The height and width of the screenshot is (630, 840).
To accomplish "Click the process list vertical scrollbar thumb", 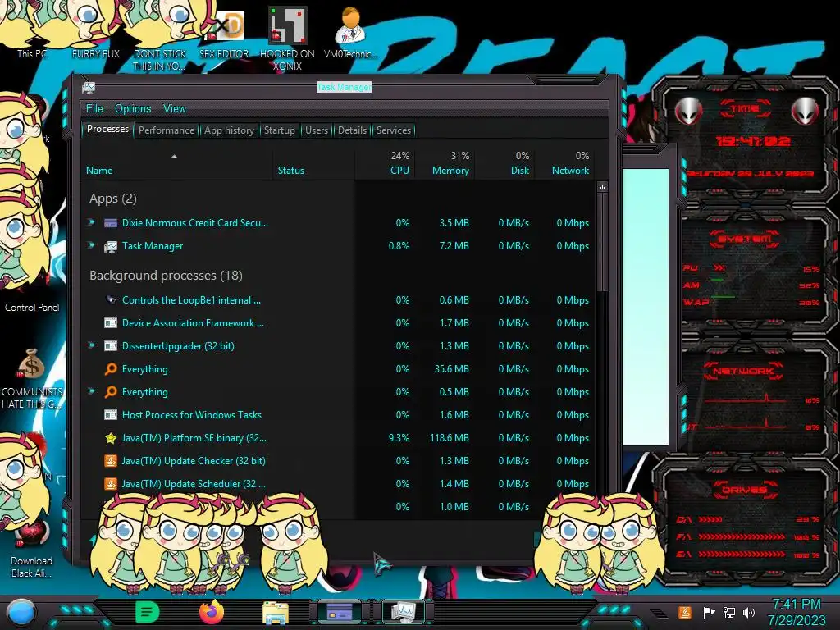I will tap(603, 243).
